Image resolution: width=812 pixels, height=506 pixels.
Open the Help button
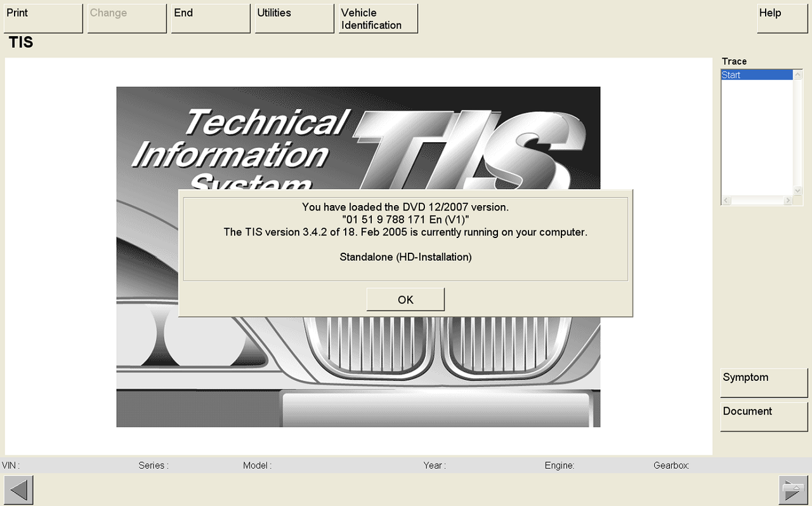coord(782,18)
